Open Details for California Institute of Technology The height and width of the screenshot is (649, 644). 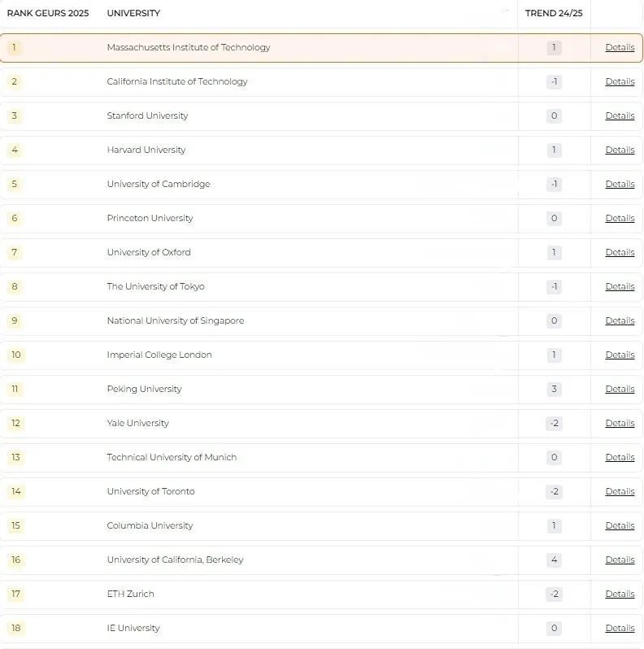(x=620, y=81)
